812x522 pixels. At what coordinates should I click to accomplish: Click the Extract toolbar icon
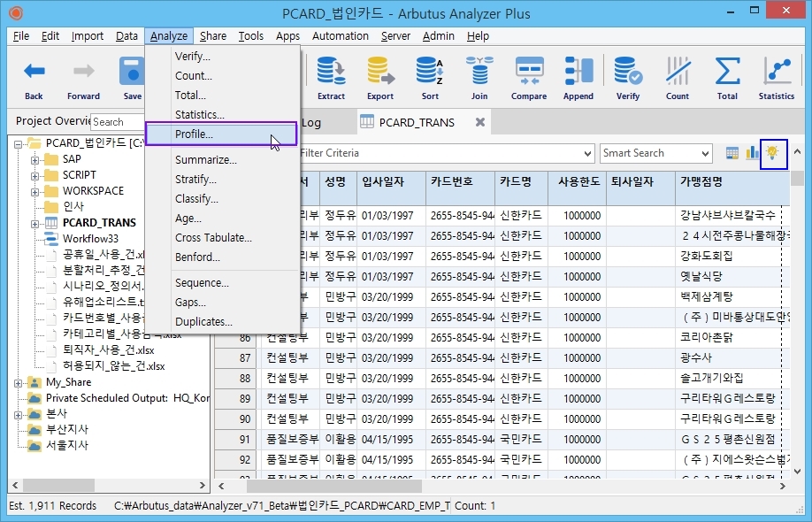[x=331, y=71]
